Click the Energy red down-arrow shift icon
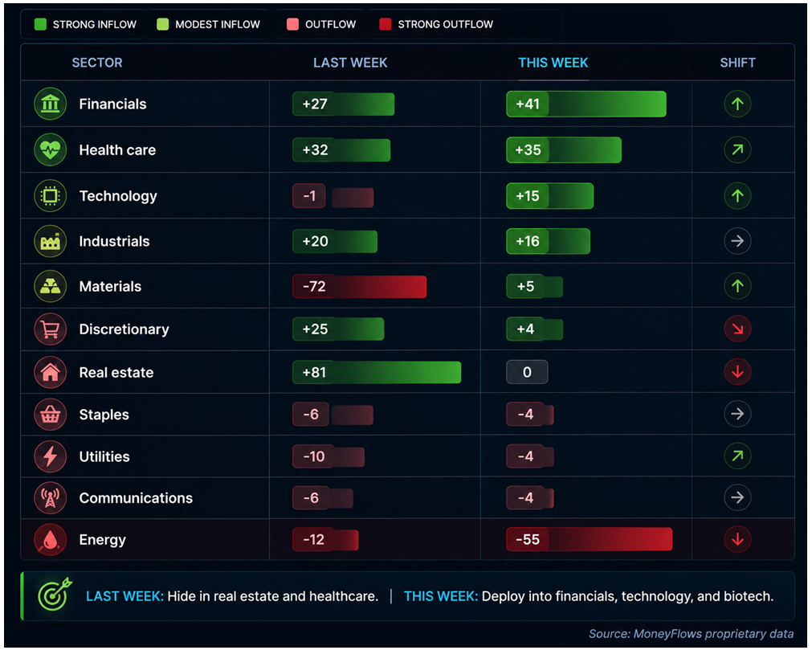Viewport: 812px width, 650px height. coord(737,539)
